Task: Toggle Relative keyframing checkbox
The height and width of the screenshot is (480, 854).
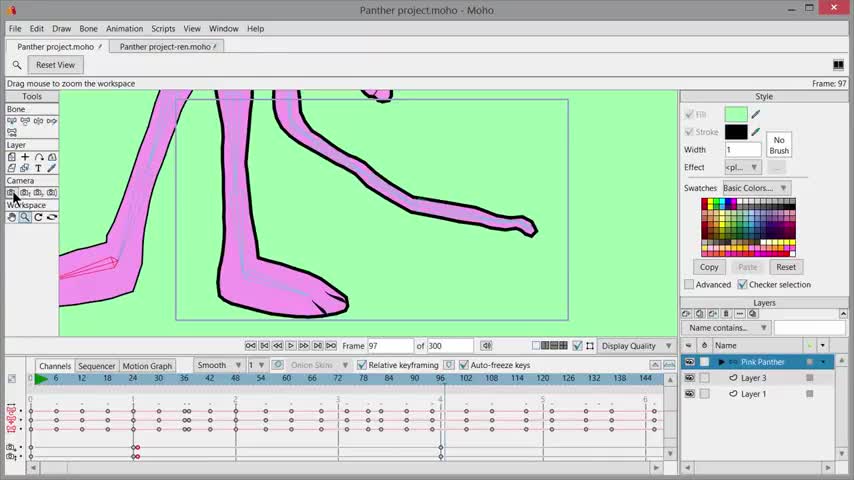Action: pos(362,365)
